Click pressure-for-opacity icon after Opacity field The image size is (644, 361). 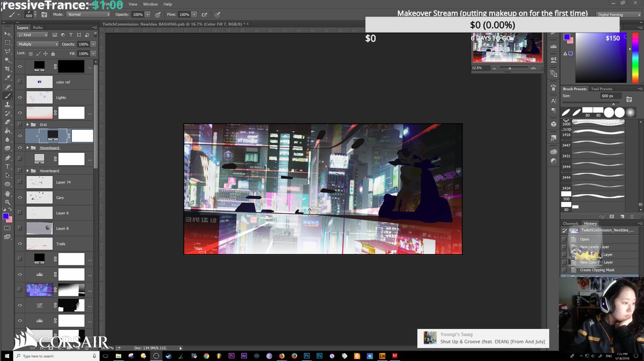click(158, 14)
